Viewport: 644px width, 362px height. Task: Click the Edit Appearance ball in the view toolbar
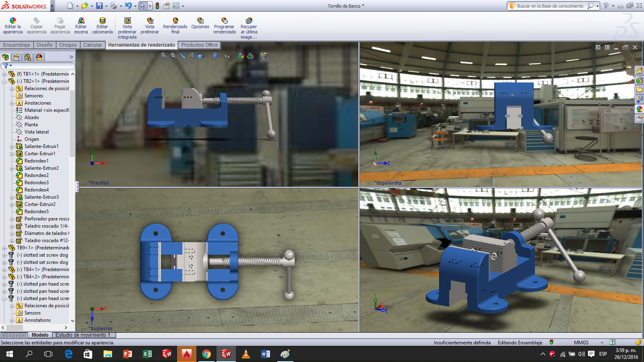pyautogui.click(x=241, y=56)
